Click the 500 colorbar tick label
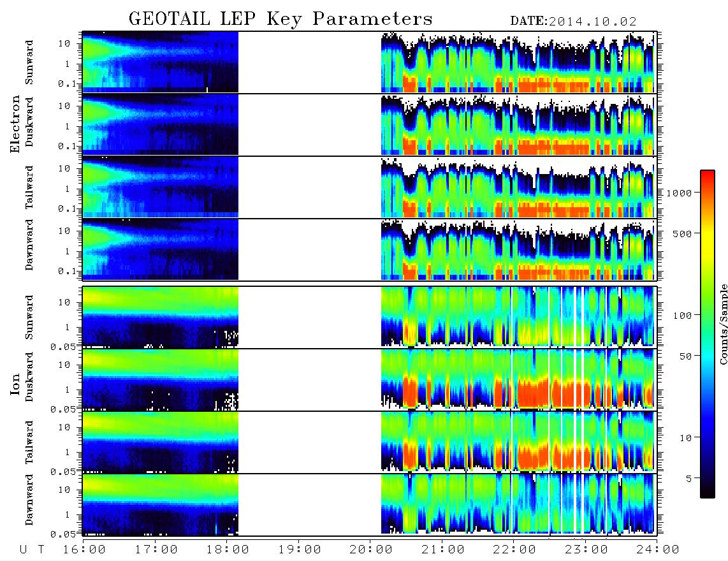 682,233
